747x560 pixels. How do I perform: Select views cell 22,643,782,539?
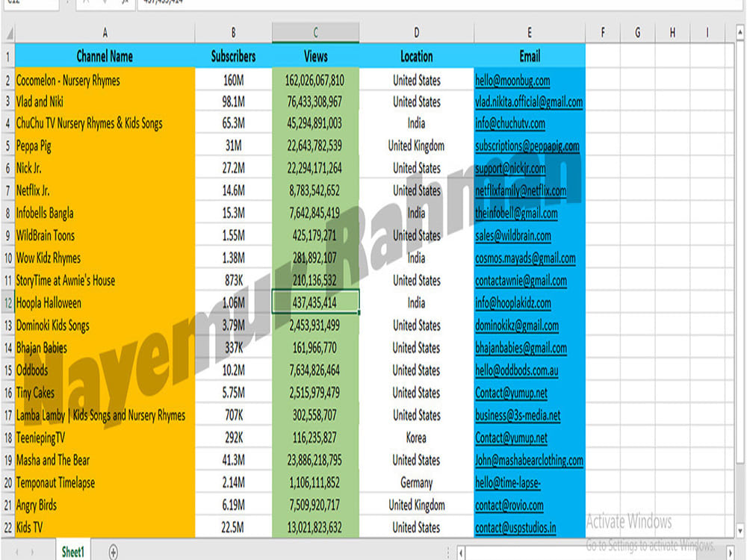315,146
